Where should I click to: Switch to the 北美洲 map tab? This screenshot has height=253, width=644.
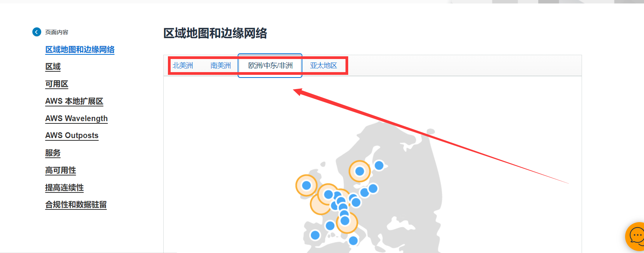click(x=183, y=66)
